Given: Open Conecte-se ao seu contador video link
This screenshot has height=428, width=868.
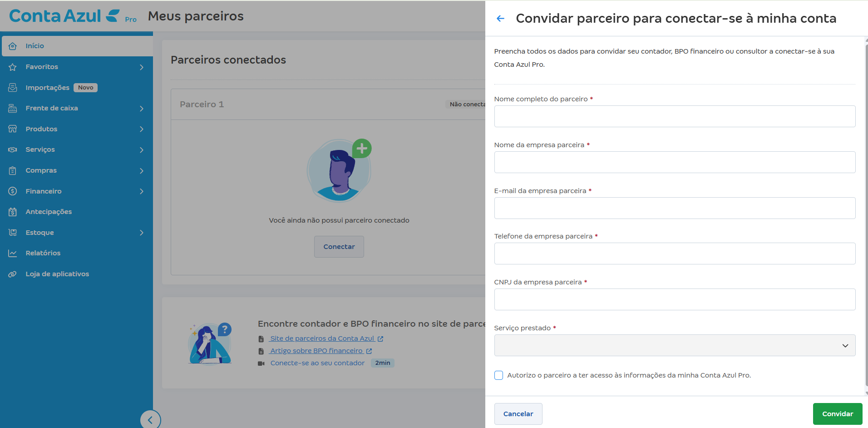Looking at the screenshot, I should [317, 363].
